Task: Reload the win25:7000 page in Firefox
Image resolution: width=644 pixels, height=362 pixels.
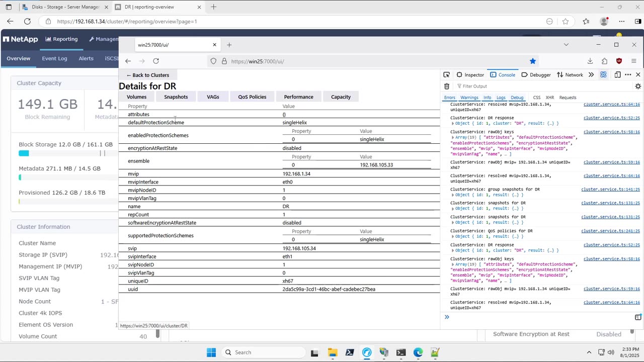Action: tap(156, 61)
